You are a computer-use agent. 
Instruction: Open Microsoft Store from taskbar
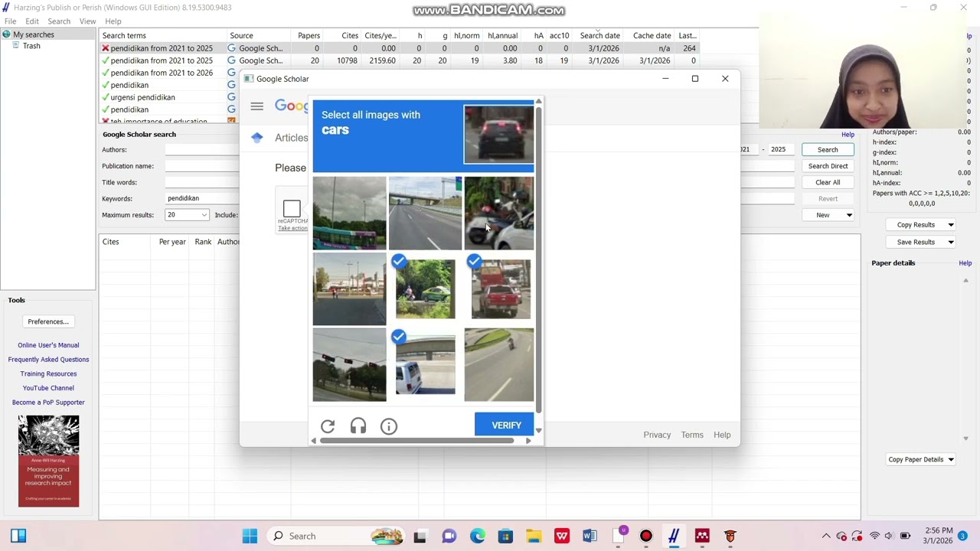coord(505,536)
